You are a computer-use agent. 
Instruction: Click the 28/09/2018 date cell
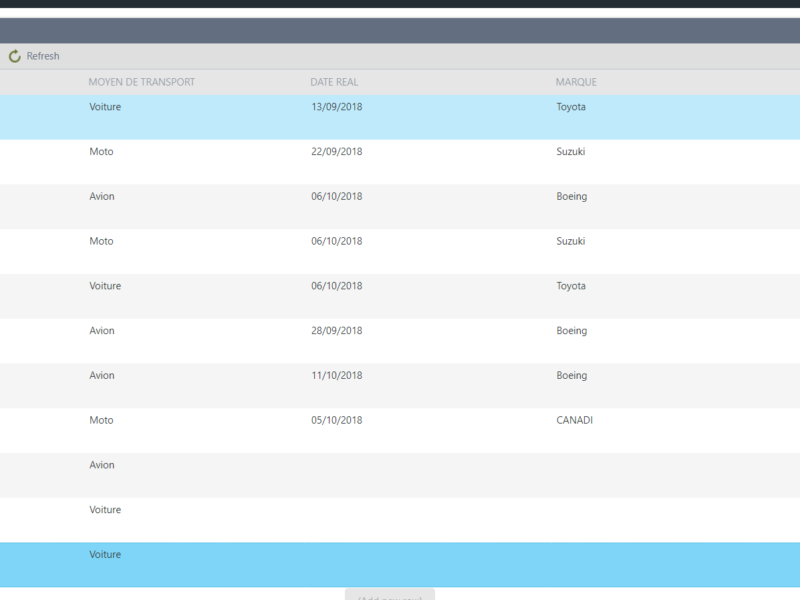pos(337,331)
